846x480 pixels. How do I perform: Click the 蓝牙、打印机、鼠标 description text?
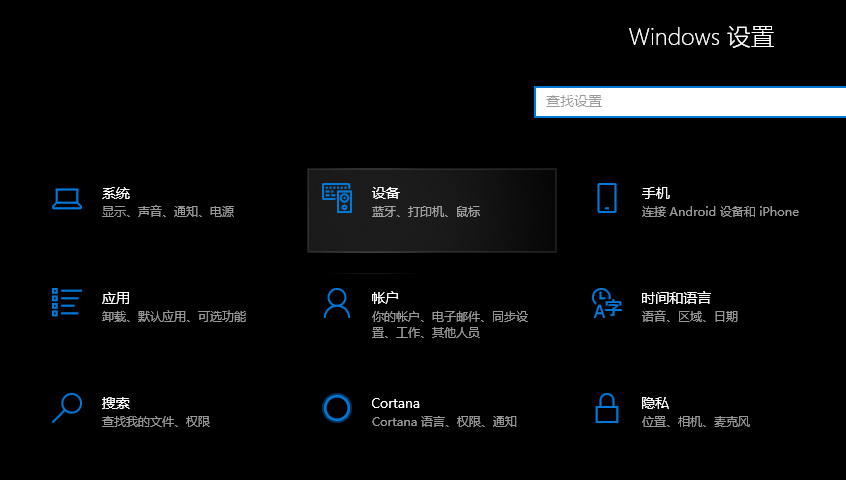(x=426, y=212)
